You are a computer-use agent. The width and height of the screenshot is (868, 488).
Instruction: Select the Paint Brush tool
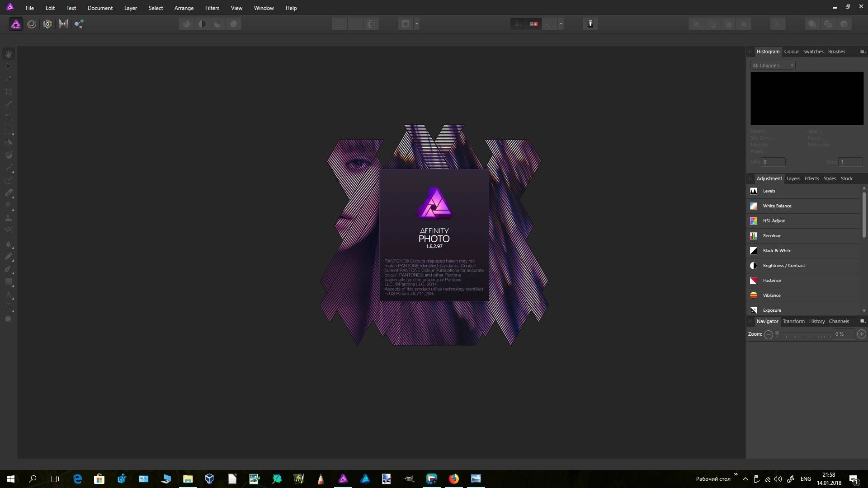pyautogui.click(x=9, y=168)
